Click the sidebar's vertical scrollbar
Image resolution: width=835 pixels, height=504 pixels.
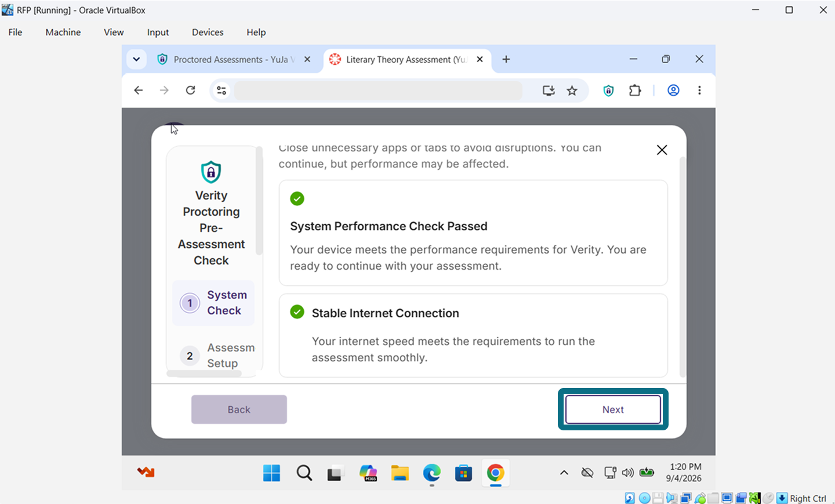[259, 200]
